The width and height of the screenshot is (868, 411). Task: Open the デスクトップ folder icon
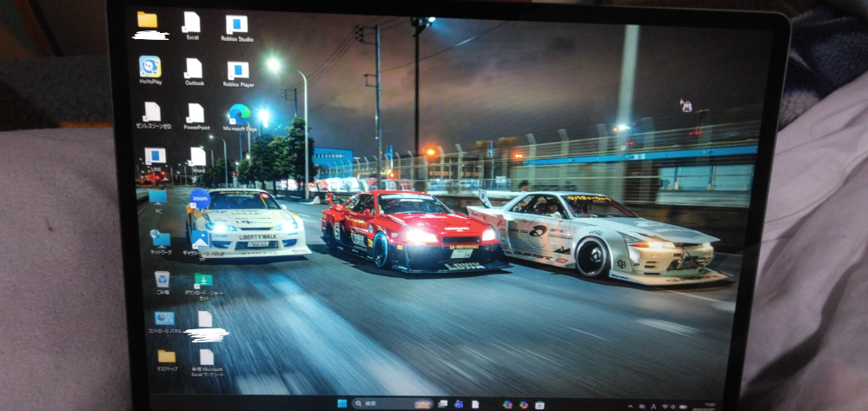(x=167, y=361)
